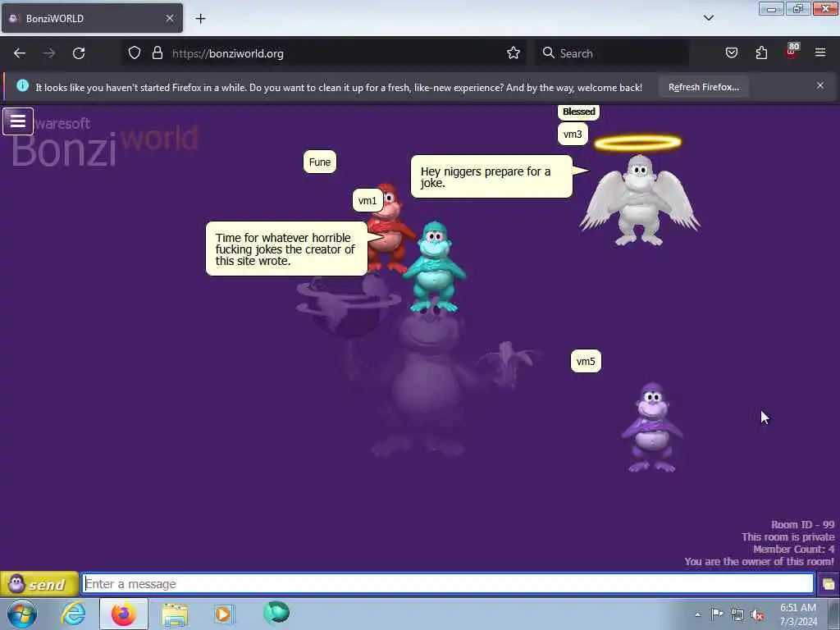Click the yellow icon right of message box

coord(829,584)
